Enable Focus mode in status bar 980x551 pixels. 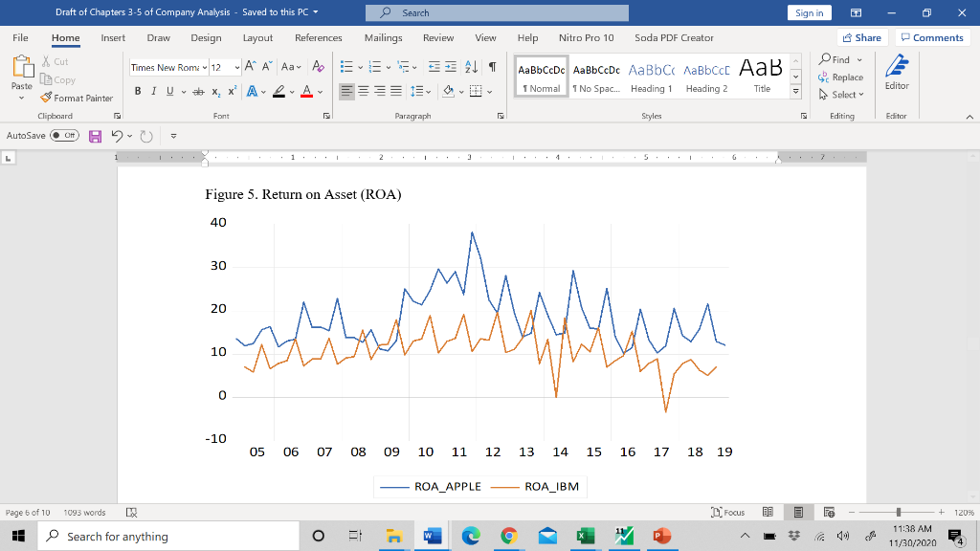(730, 512)
